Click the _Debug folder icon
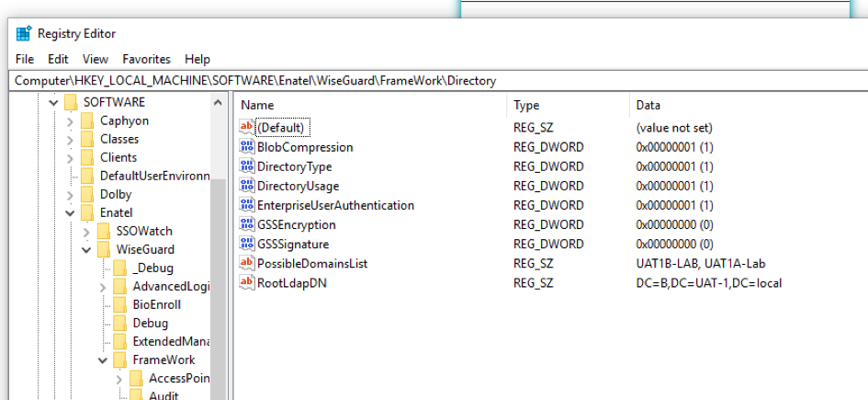868x400 pixels. (x=120, y=269)
